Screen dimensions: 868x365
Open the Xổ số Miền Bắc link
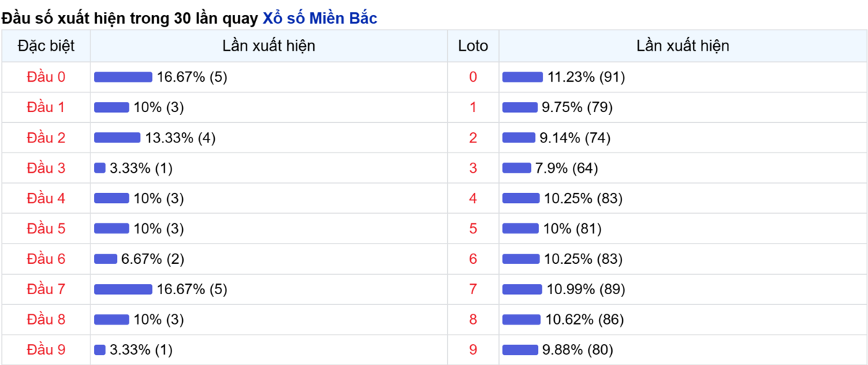point(320,19)
